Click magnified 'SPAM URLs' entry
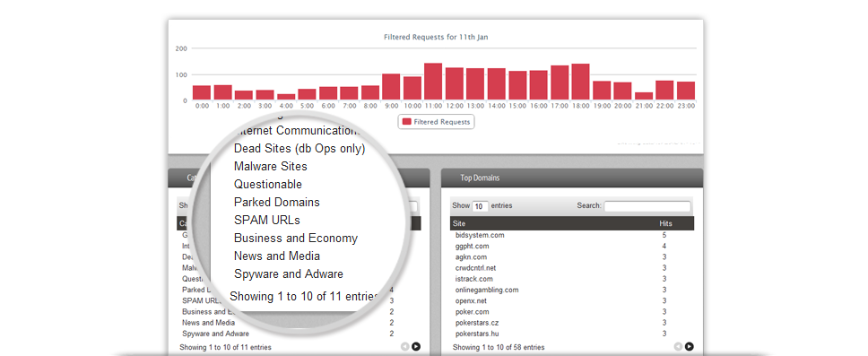The image size is (868, 356). 267,221
